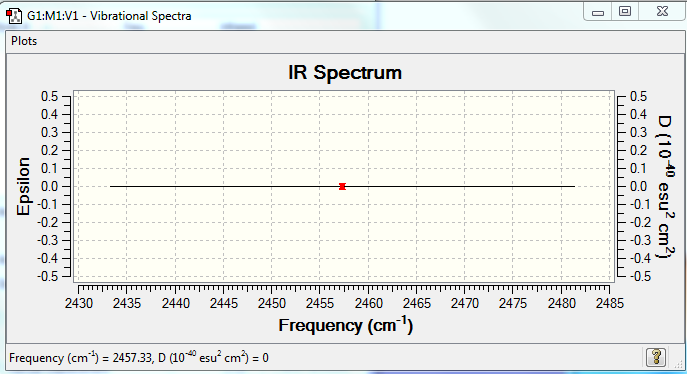Maximize the Vibrational Spectra window

pyautogui.click(x=625, y=11)
